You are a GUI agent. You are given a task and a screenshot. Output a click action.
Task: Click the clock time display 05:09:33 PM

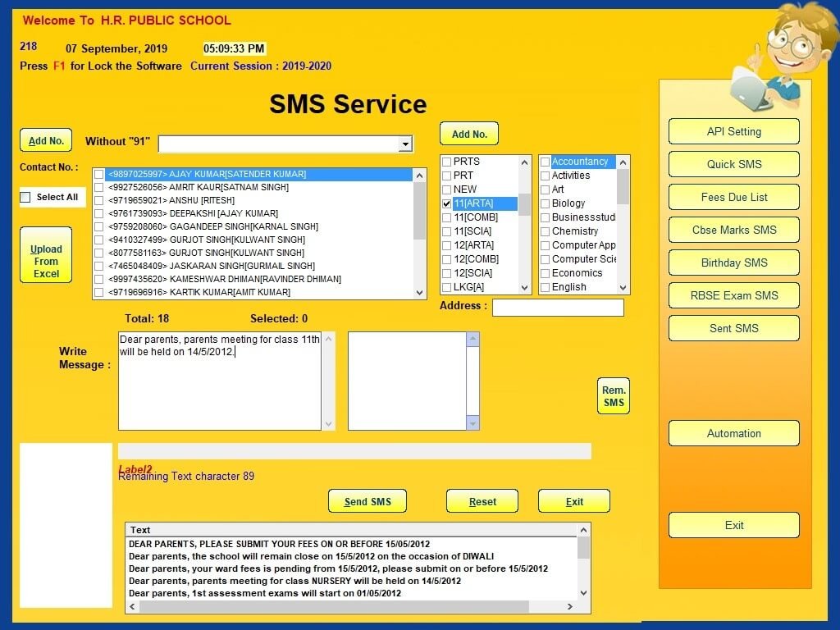pyautogui.click(x=234, y=48)
